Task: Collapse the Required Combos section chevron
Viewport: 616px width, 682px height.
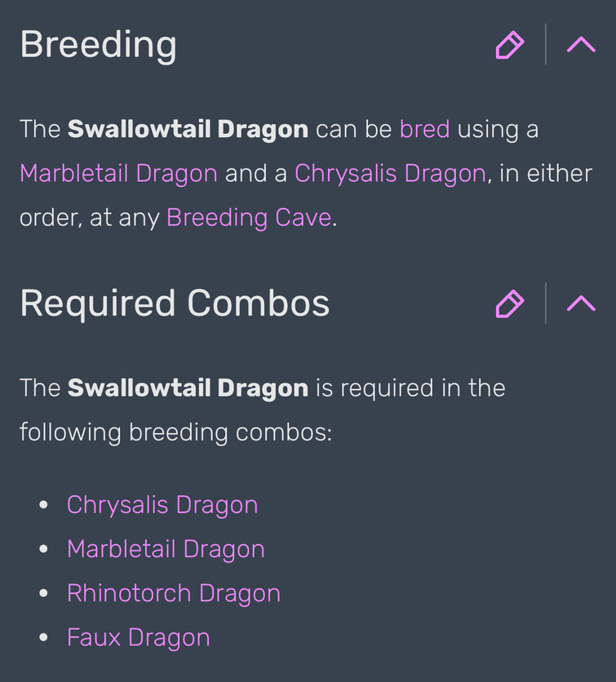Action: (581, 303)
